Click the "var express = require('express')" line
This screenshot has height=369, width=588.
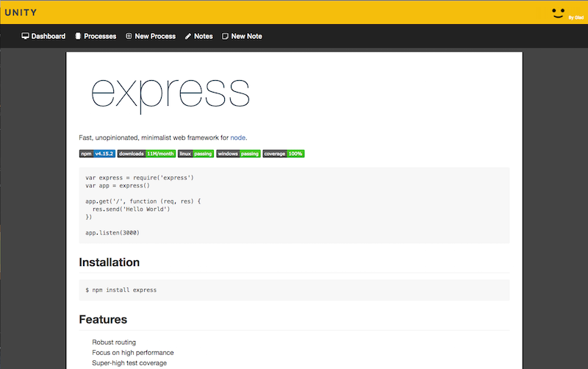tap(140, 178)
